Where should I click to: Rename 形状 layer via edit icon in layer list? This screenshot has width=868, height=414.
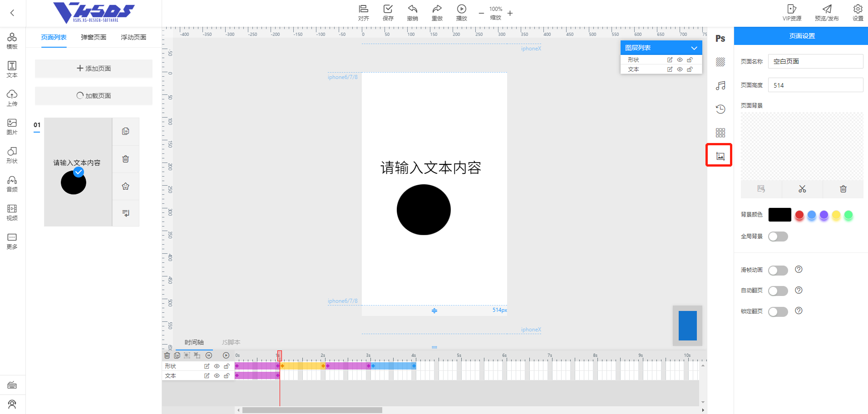[670, 60]
